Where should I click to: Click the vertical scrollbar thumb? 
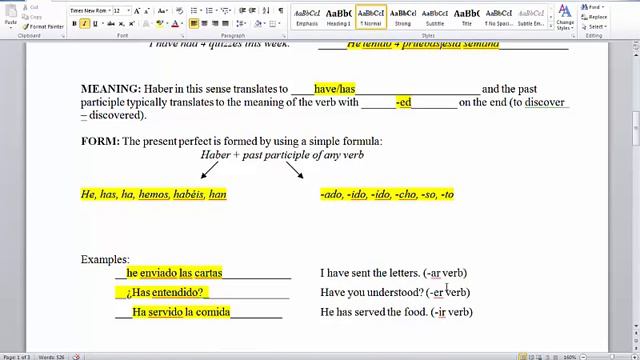[636, 128]
